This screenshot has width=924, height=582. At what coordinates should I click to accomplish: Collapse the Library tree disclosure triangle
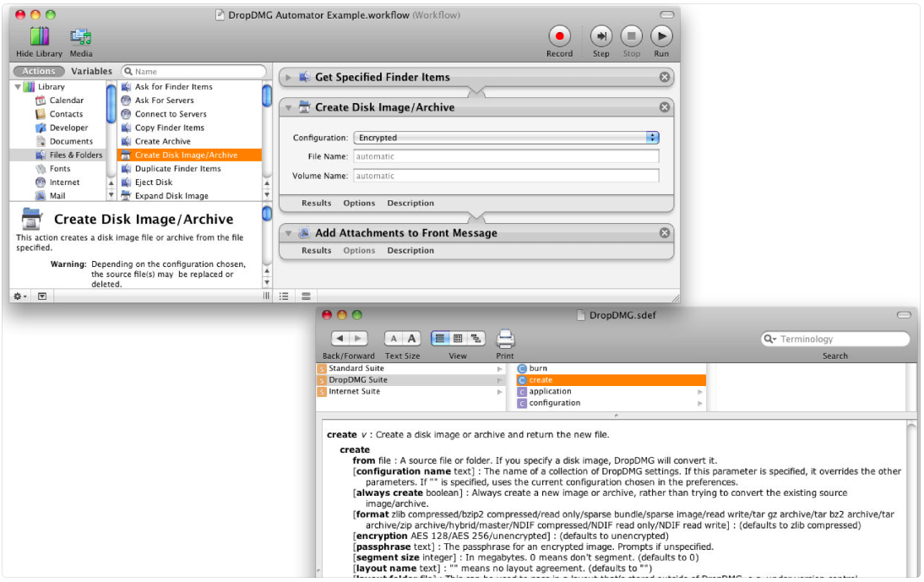click(x=18, y=87)
